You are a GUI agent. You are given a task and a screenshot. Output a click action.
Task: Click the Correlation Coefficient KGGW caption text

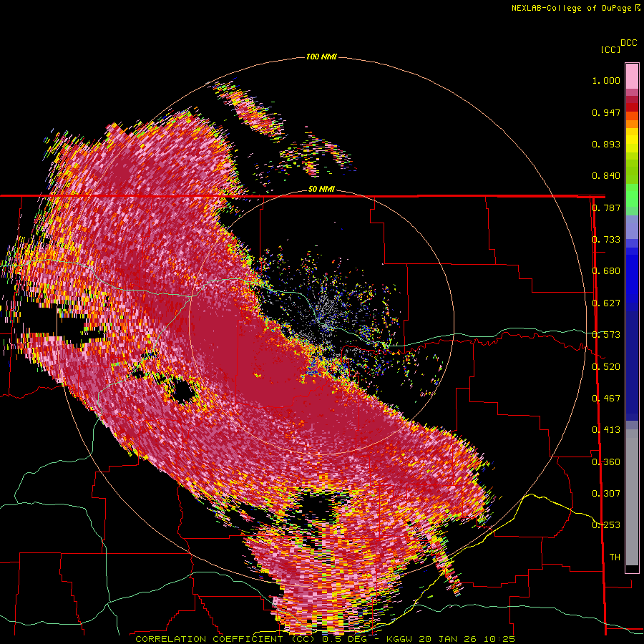[x=325, y=639]
